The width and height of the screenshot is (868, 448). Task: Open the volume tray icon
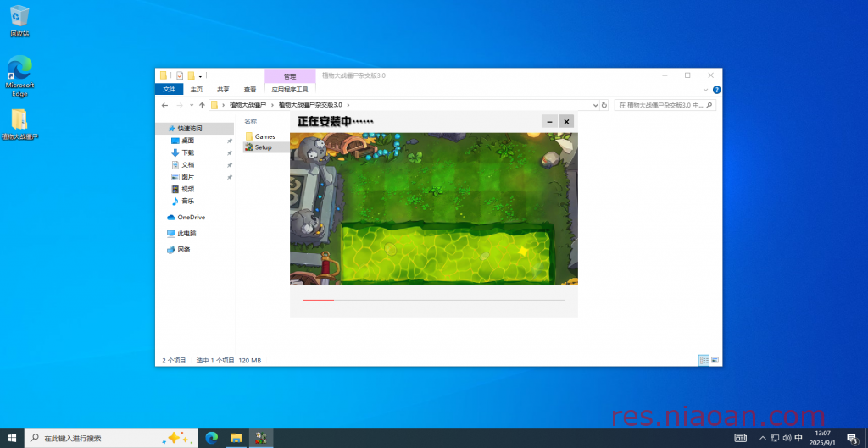[787, 438]
